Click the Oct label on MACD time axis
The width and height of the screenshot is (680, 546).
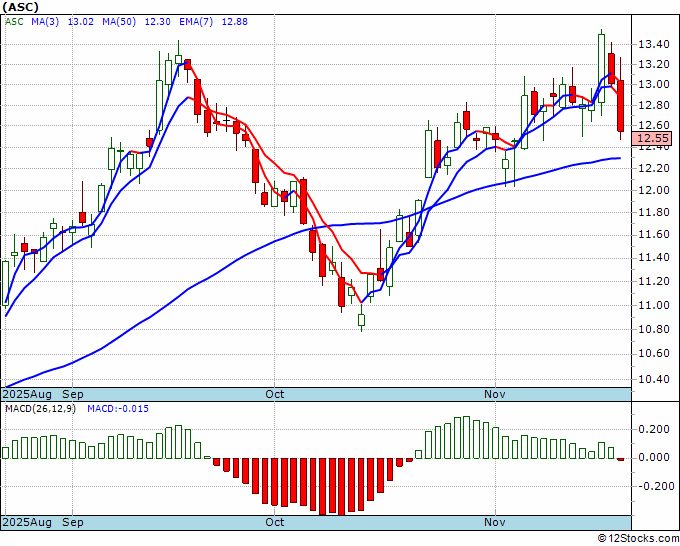275,522
